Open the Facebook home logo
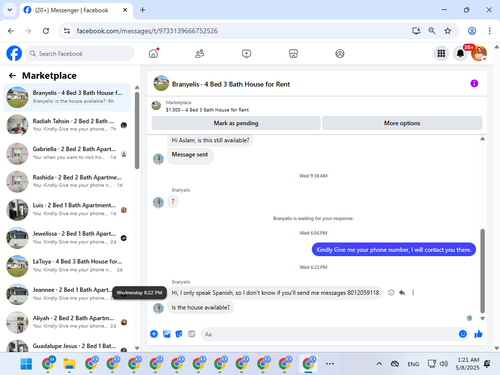Viewport: 500px width, 375px height. pyautogui.click(x=14, y=53)
